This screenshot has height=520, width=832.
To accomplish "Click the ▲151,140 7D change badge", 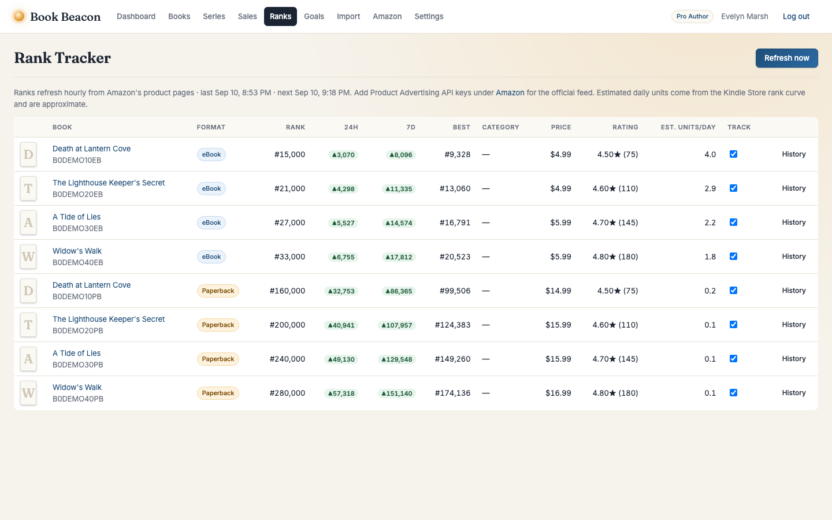I will (x=396, y=394).
